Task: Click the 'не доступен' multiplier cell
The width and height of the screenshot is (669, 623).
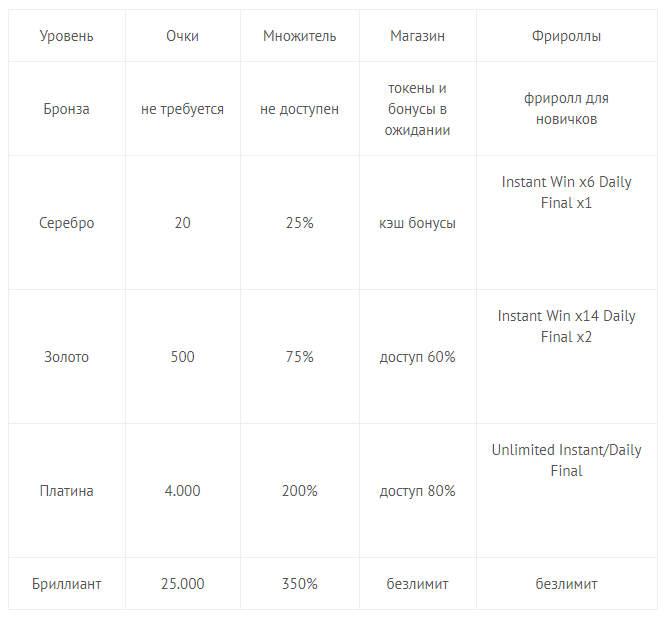Action: click(x=299, y=109)
